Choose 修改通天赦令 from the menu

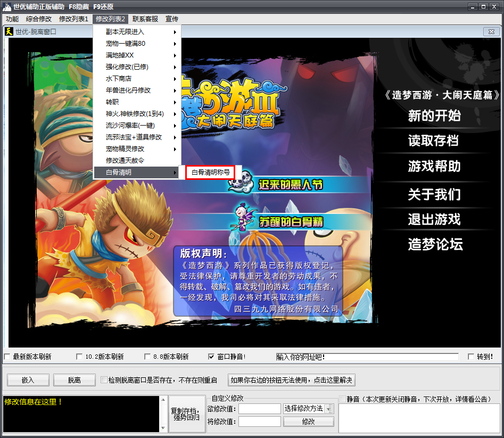pyautogui.click(x=125, y=161)
